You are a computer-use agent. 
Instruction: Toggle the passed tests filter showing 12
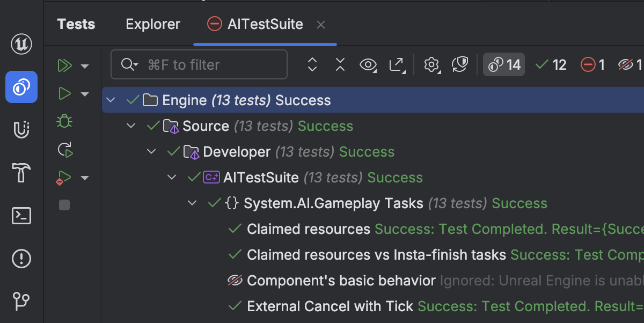pyautogui.click(x=551, y=65)
